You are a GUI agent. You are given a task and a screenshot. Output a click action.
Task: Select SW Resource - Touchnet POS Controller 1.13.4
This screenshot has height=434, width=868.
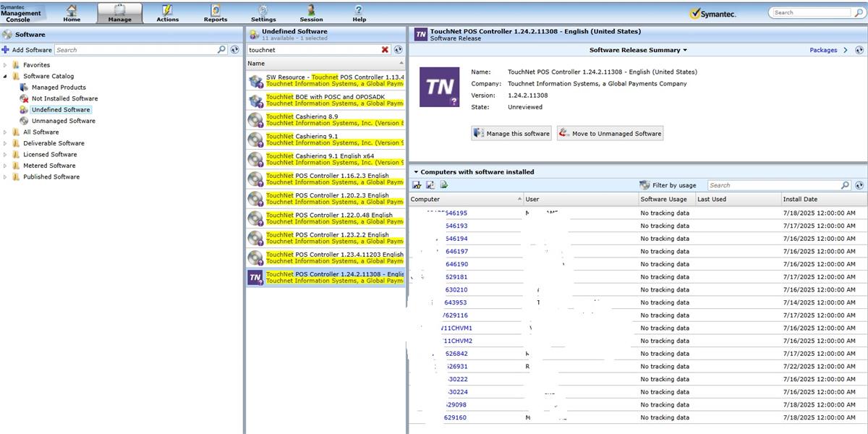pos(325,80)
